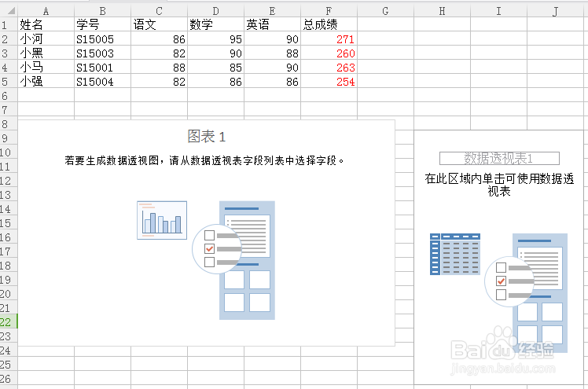Click student ID S15001
Image resolution: width=588 pixels, height=389 pixels.
[102, 67]
